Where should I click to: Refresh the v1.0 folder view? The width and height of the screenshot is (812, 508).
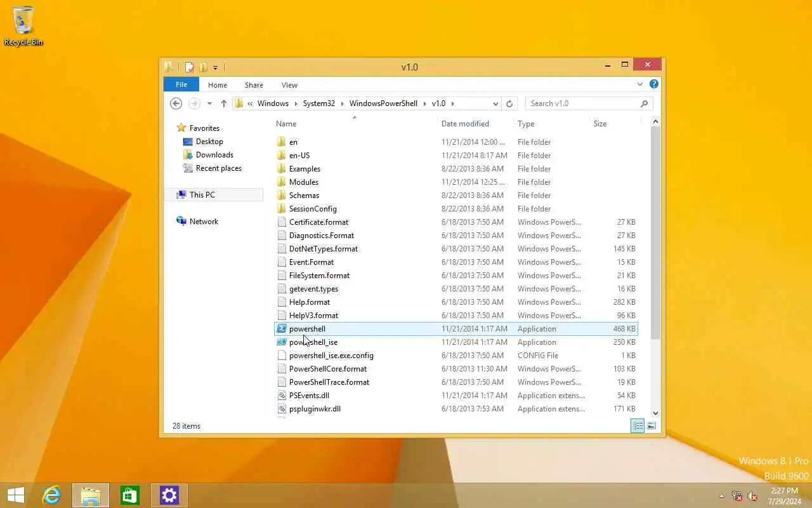click(x=509, y=104)
